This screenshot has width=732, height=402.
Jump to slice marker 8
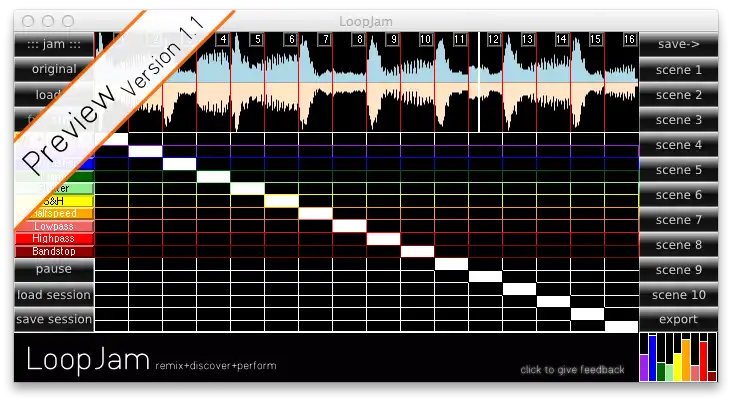click(x=359, y=39)
